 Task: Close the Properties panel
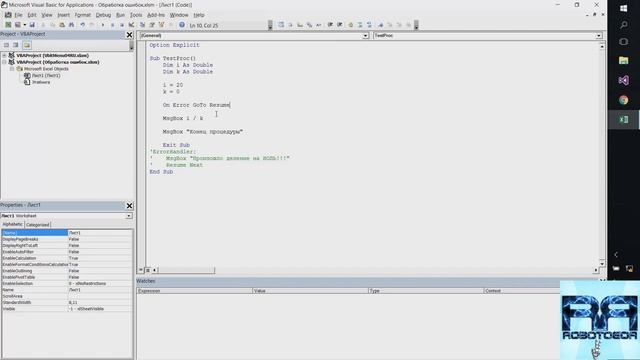click(129, 206)
